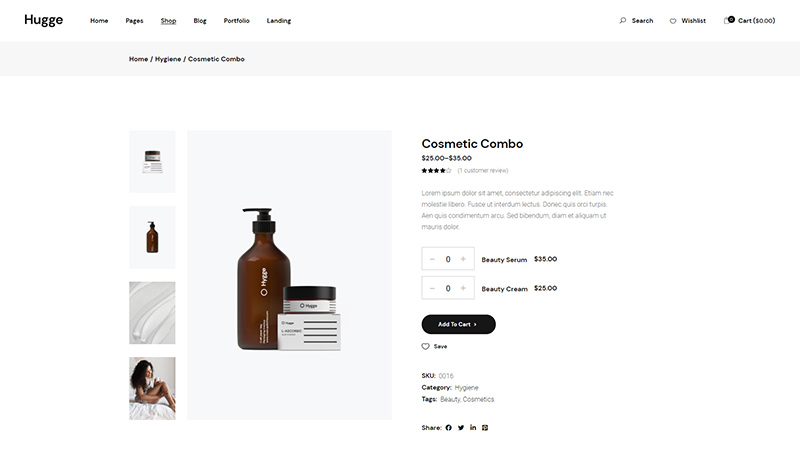
Task: Open the customer review link
Action: pyautogui.click(x=483, y=170)
